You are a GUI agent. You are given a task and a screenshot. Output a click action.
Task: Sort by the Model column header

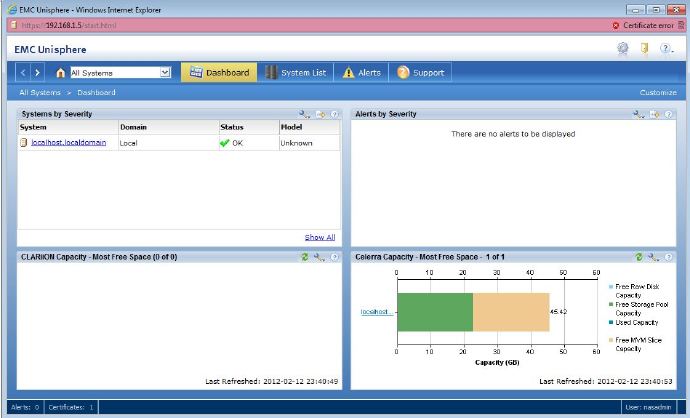pos(309,127)
